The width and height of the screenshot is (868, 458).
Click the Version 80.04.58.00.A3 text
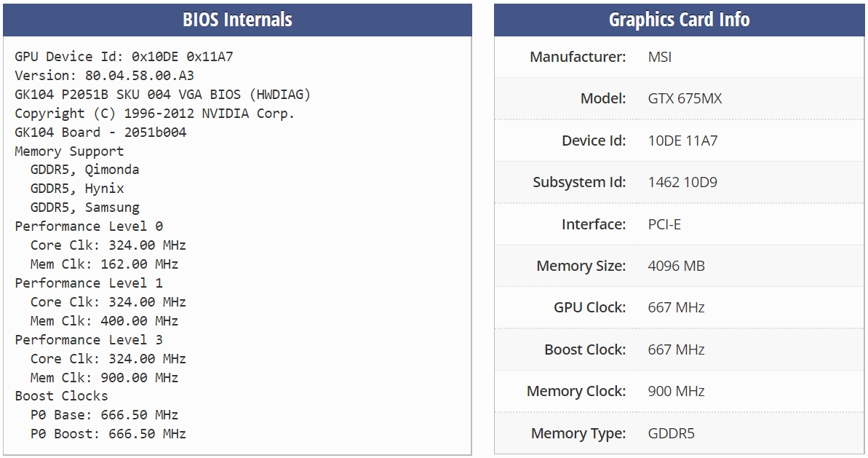(105, 75)
